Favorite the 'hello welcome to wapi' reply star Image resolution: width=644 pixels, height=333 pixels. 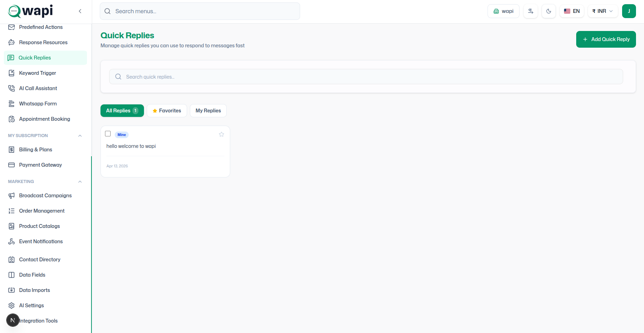[222, 134]
